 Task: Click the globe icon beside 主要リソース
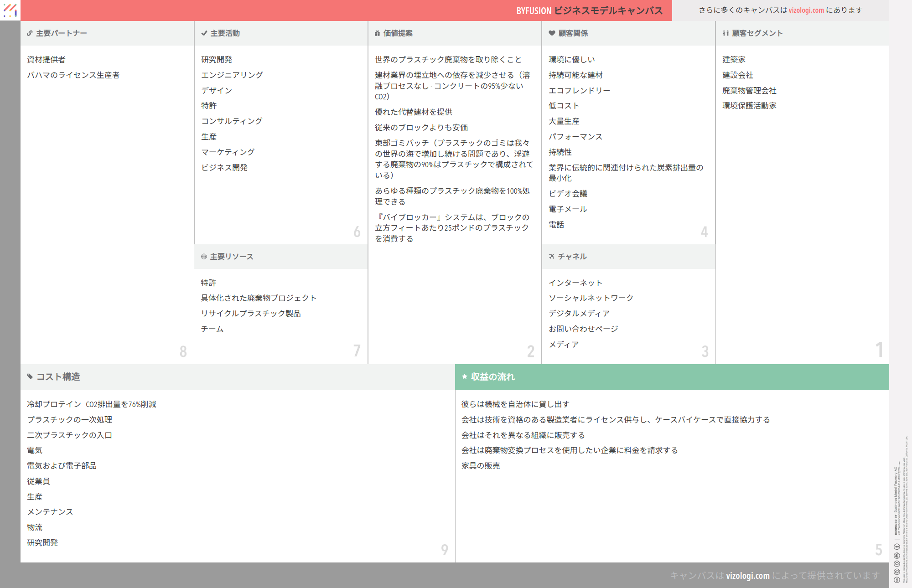204,257
